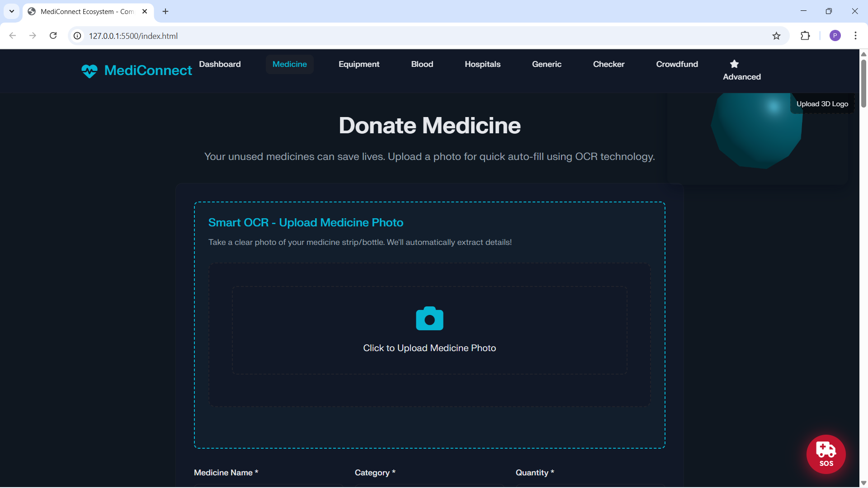Navigate to Hospitals page

click(482, 64)
